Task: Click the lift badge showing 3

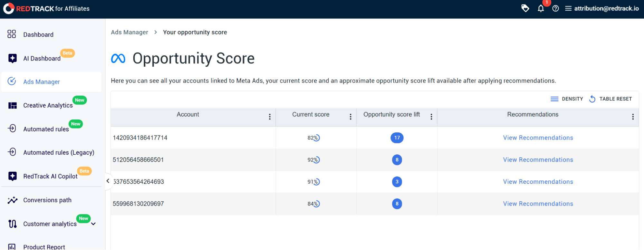Action: 397,182
